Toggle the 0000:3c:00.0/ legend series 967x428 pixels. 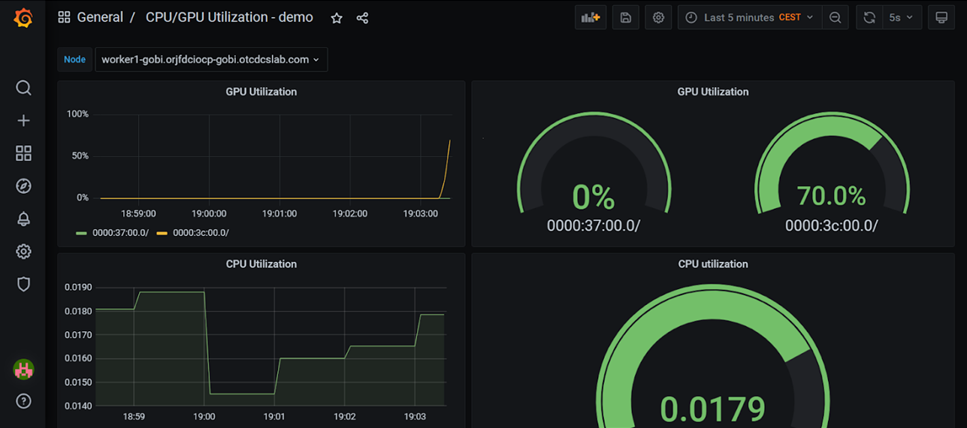tap(200, 233)
